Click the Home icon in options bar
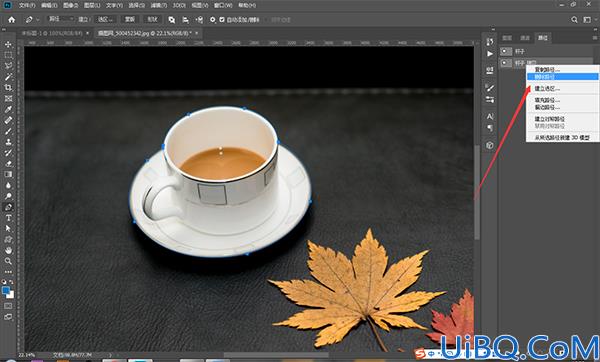This screenshot has width=600, height=362. point(11,20)
